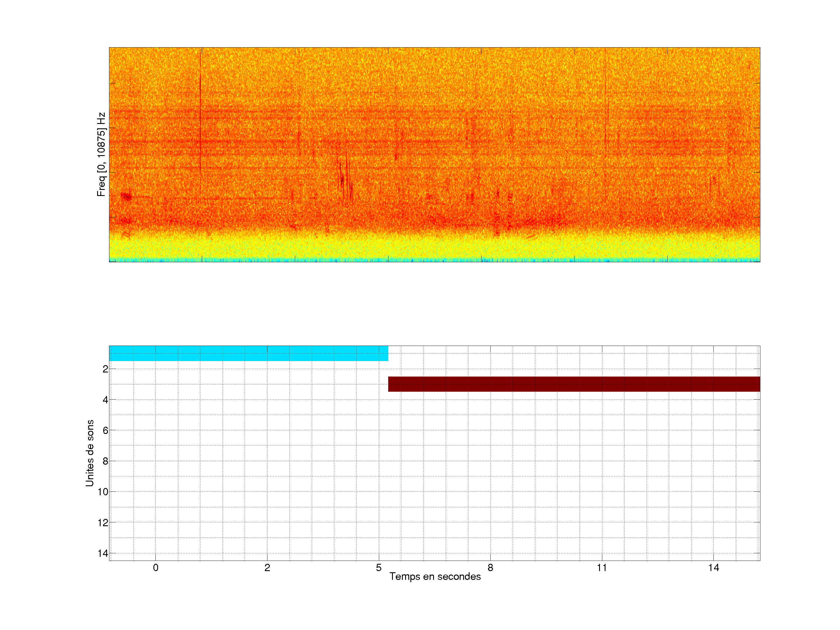Click the y-axis tick label 12
The width and height of the screenshot is (840, 630).
(103, 523)
